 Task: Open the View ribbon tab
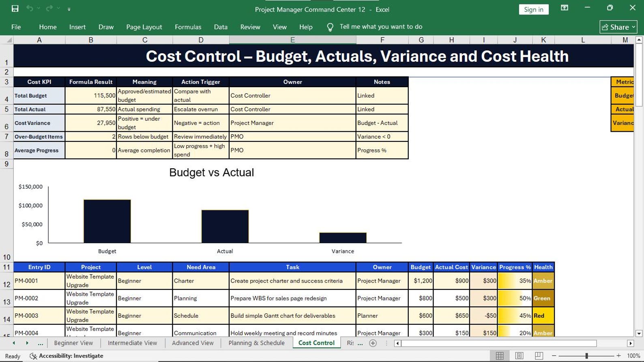(x=279, y=27)
